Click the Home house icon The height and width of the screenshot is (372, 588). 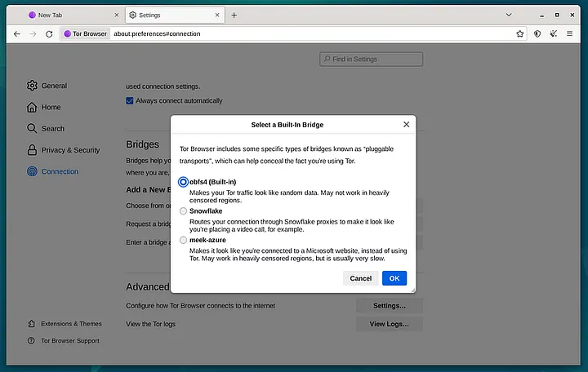pos(32,107)
